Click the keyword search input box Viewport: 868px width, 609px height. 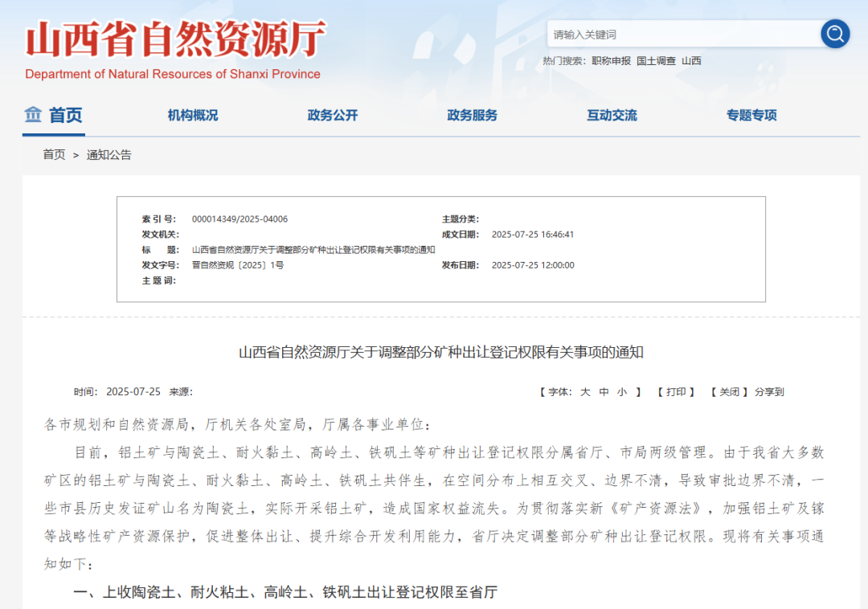tap(683, 34)
